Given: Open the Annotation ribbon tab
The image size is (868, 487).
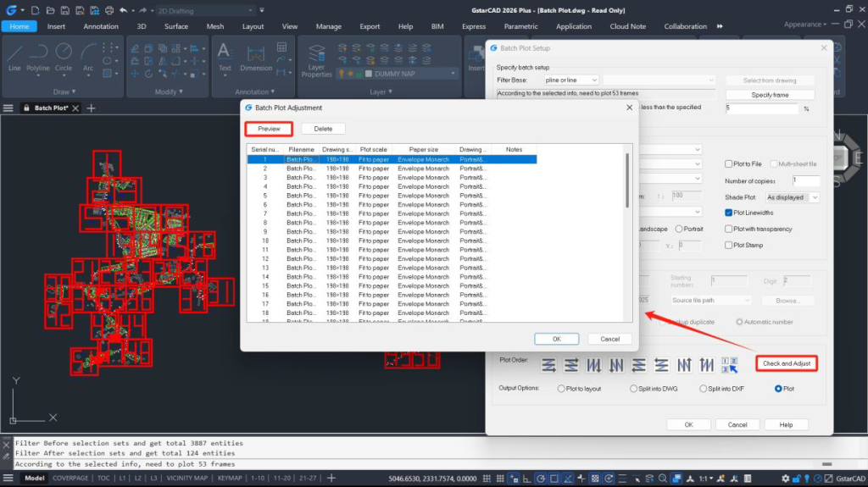Looking at the screenshot, I should pos(101,26).
